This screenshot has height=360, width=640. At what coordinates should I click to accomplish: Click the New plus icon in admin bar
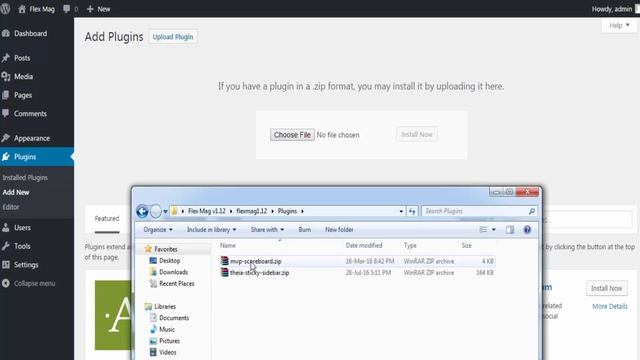[x=90, y=9]
